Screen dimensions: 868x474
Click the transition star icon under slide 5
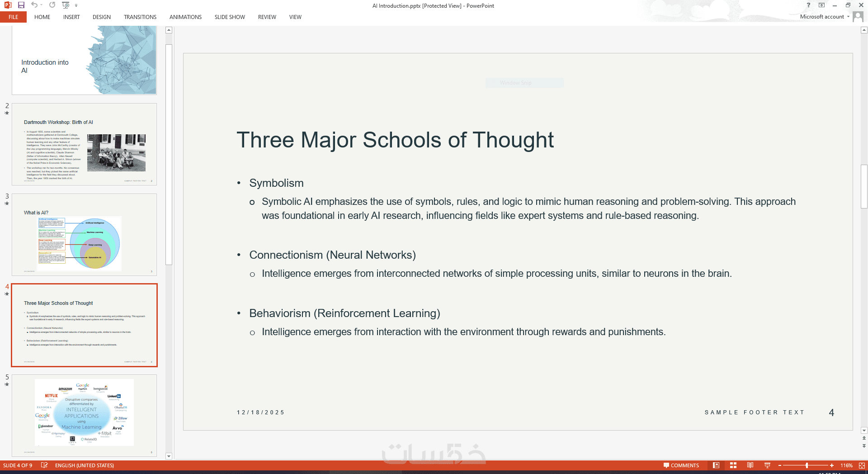(7, 384)
